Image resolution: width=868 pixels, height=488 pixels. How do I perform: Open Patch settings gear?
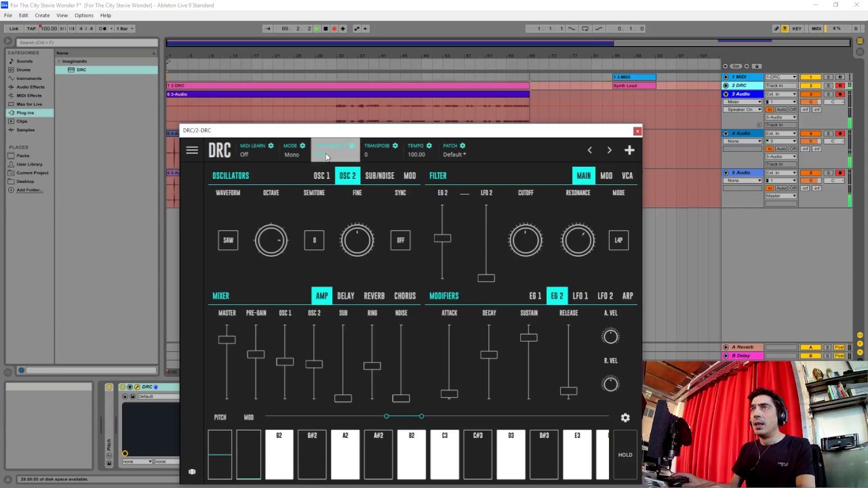[x=462, y=146]
